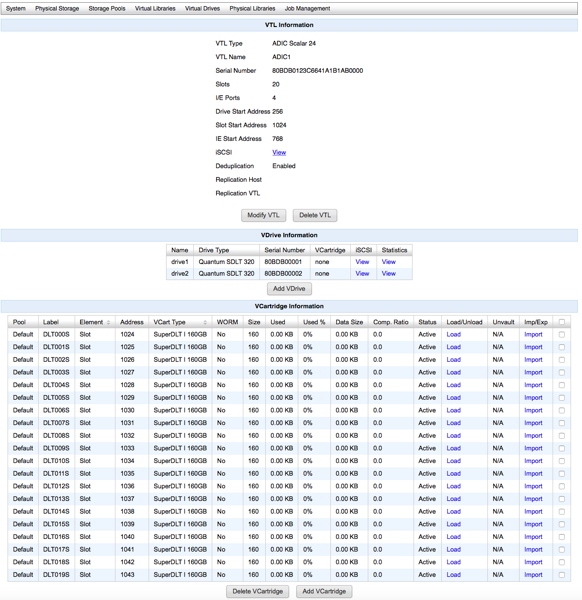Click the Delete VTL button
The image size is (582, 600).
pyautogui.click(x=315, y=215)
